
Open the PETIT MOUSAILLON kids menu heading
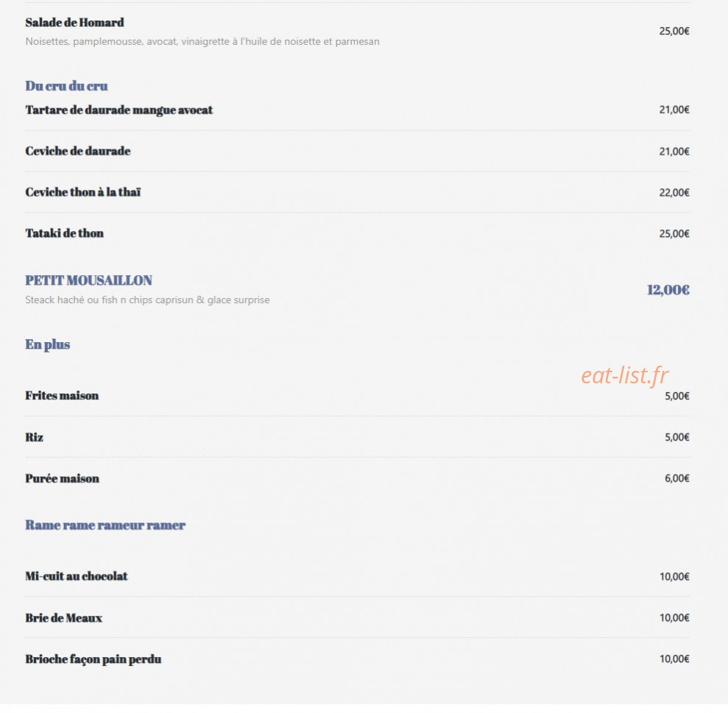click(88, 280)
